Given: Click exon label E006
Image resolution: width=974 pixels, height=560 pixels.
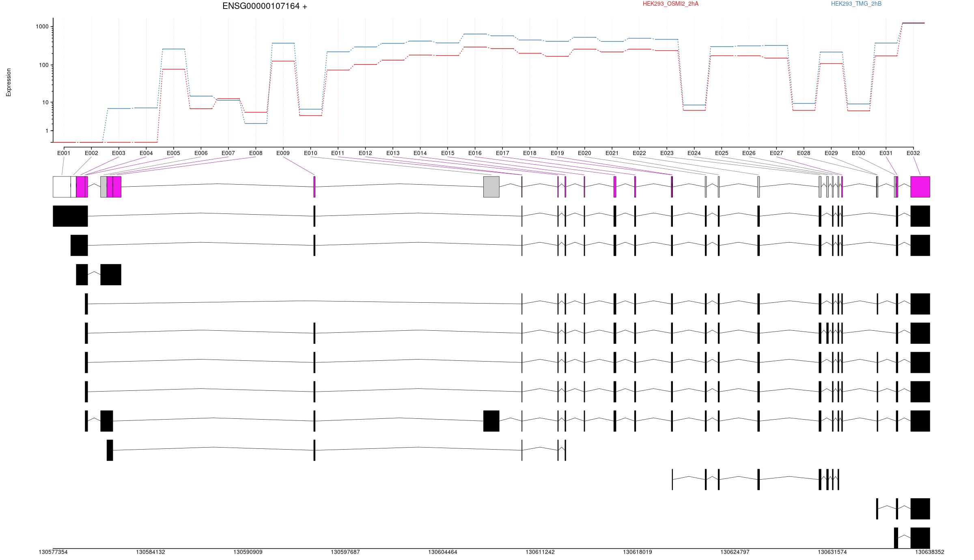Looking at the screenshot, I should pyautogui.click(x=201, y=153).
